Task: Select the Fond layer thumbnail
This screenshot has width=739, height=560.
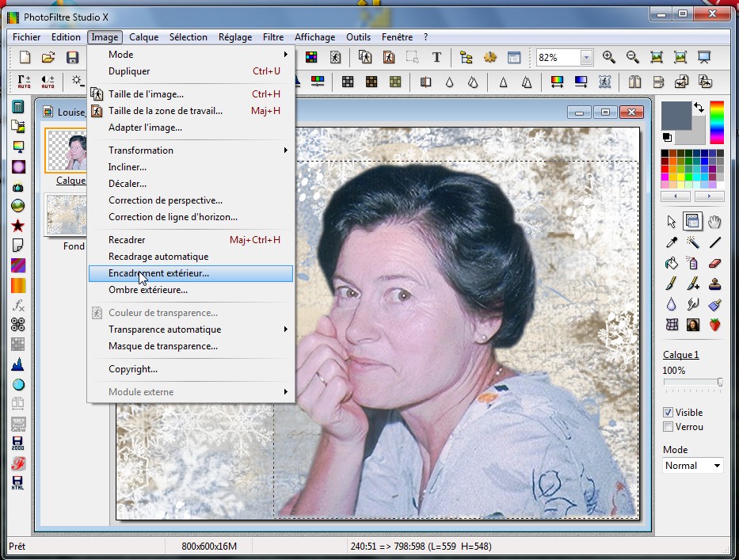Action: pos(66,215)
